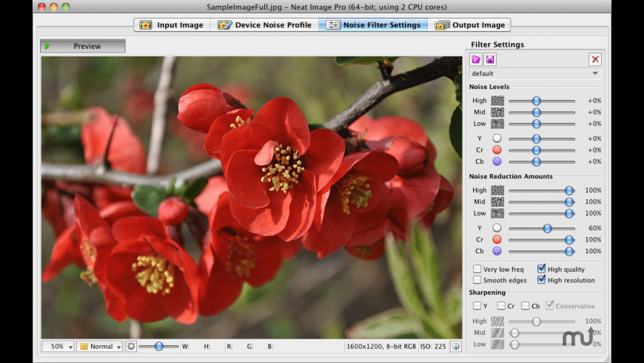644x363 pixels.
Task: Click the Noise Levels Cr red circle
Action: click(x=497, y=150)
